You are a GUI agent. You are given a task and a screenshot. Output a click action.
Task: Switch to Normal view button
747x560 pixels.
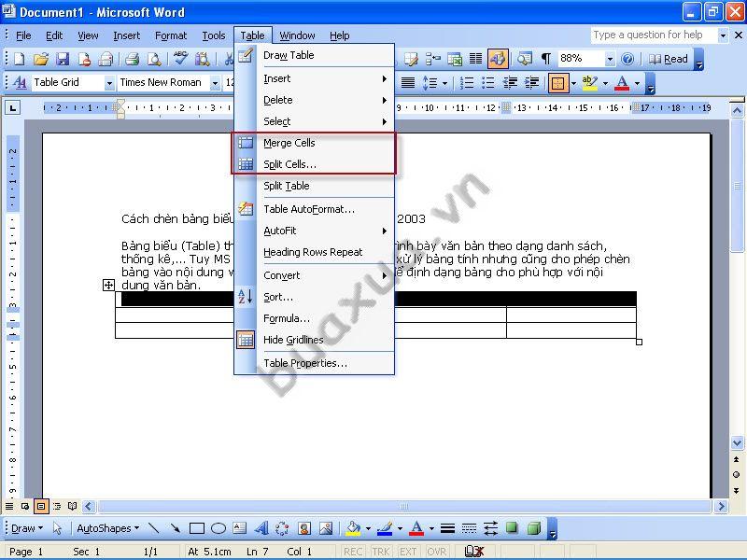tap(9, 506)
